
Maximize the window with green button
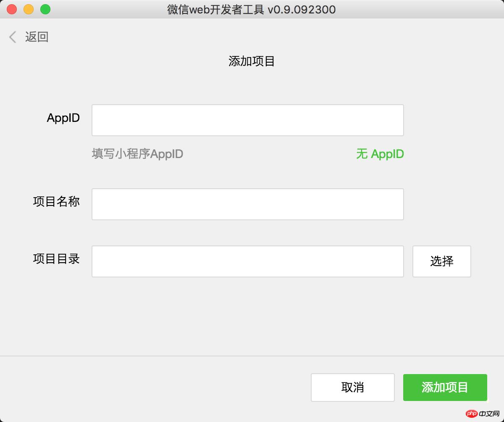coord(45,9)
